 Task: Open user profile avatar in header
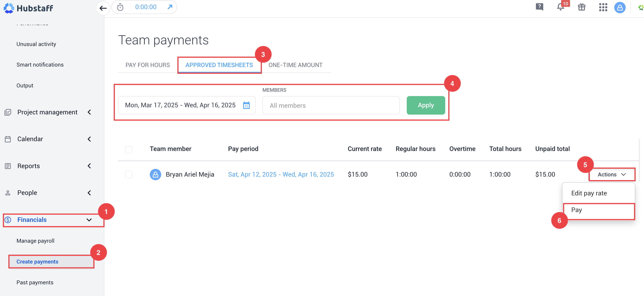coord(620,8)
